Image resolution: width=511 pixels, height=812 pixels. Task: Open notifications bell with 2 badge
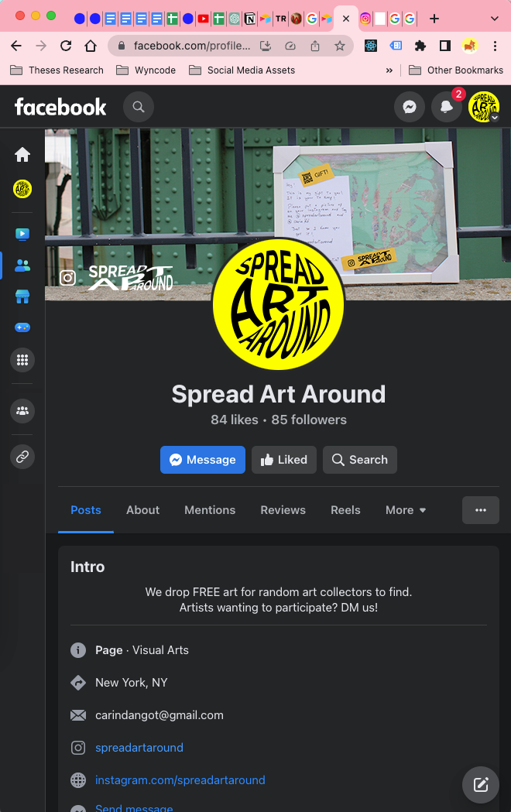tap(446, 107)
